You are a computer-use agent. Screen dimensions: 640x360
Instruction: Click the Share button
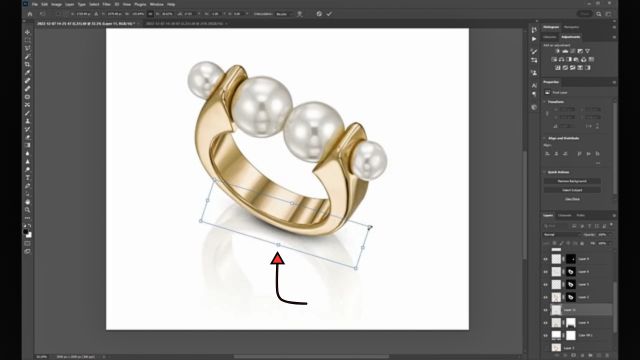tap(584, 14)
